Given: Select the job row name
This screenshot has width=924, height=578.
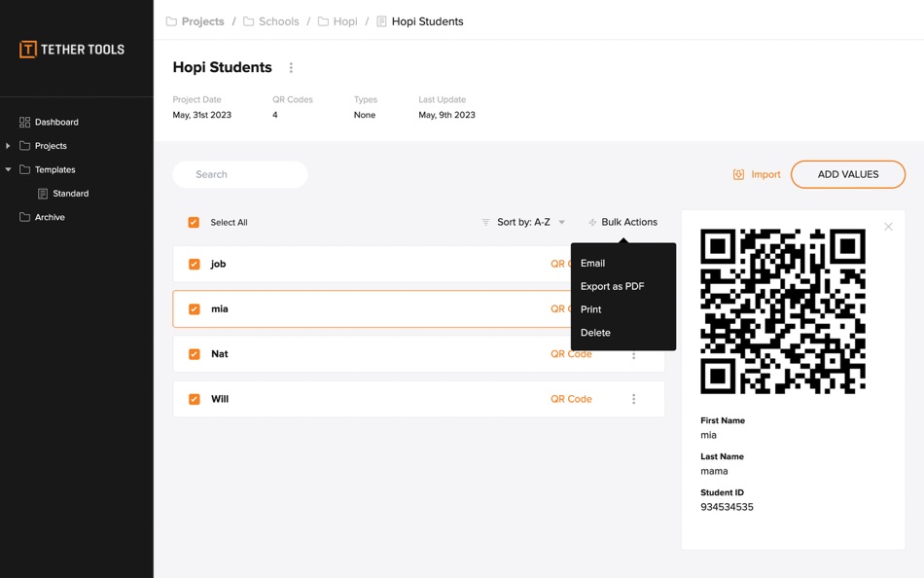Looking at the screenshot, I should pos(218,265).
